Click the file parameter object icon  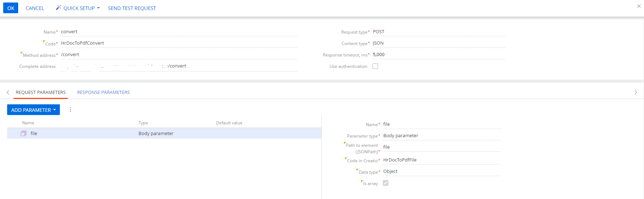[x=24, y=133]
